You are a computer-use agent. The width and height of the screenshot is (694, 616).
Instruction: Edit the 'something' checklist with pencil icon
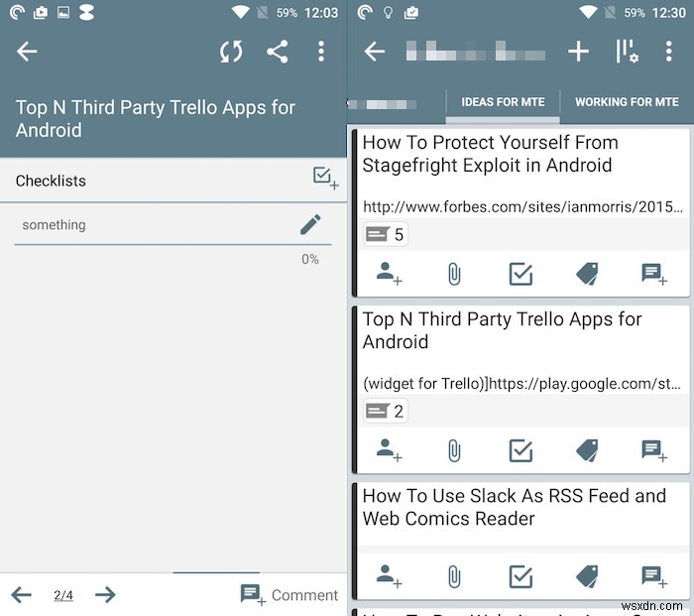pyautogui.click(x=310, y=224)
